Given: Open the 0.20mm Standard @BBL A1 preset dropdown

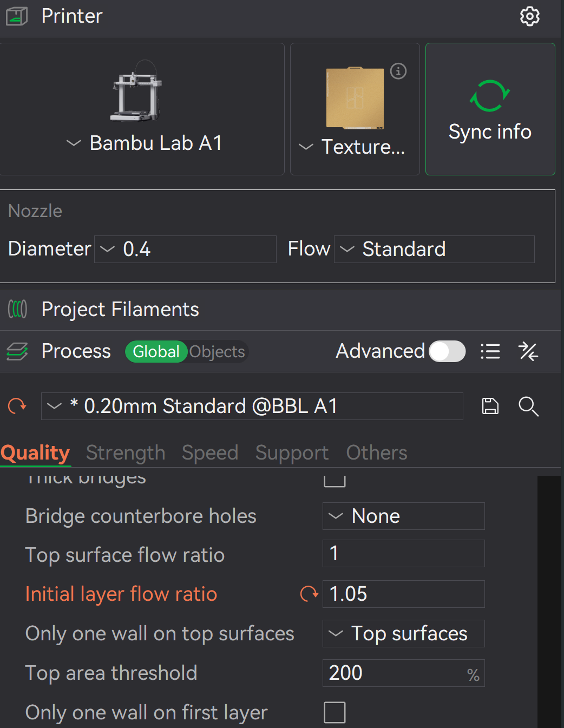Looking at the screenshot, I should (252, 406).
